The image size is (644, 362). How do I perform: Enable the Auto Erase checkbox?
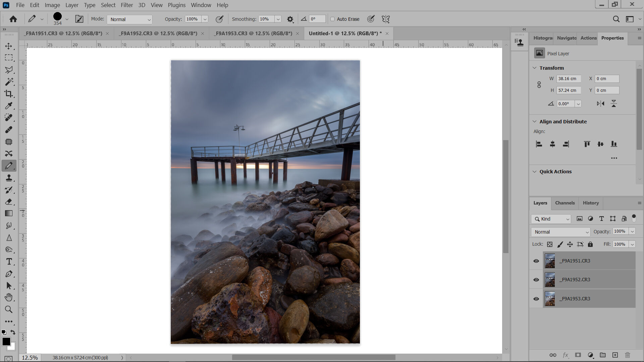[x=333, y=19]
